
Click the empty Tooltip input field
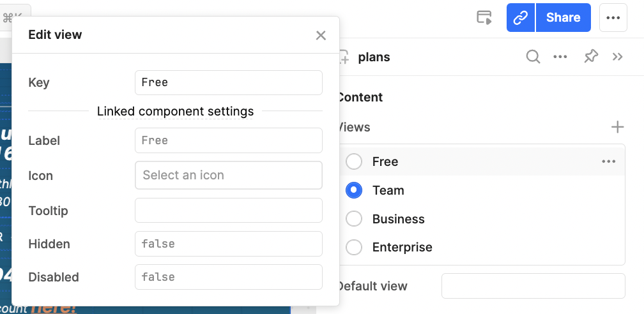click(228, 210)
